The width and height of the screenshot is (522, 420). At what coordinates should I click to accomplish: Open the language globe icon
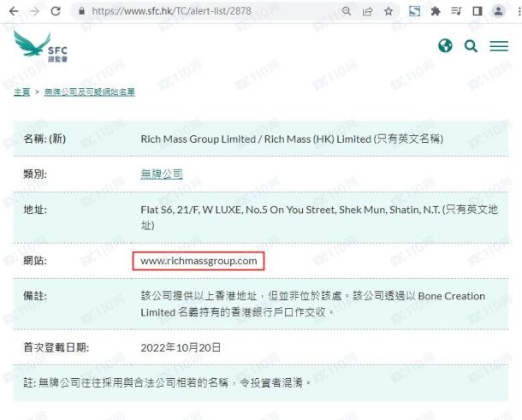[x=445, y=46]
